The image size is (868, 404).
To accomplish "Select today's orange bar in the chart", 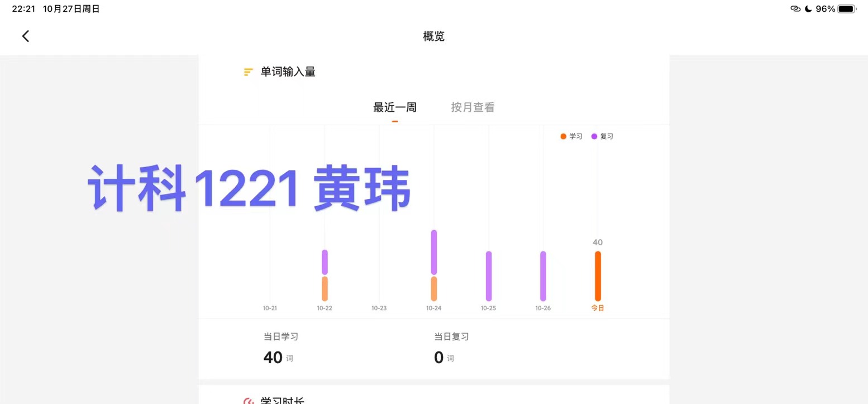I will click(598, 276).
